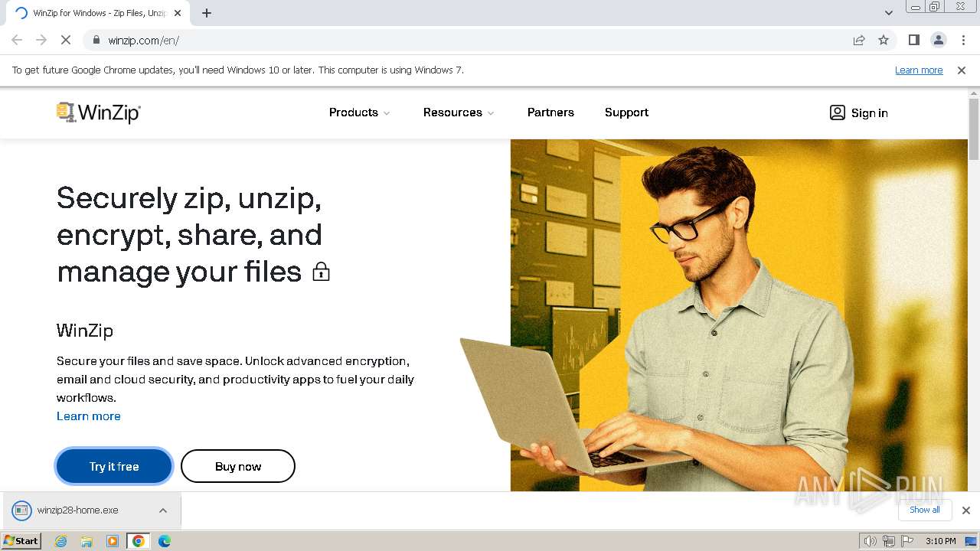Follow the Learn more link under WinZip
980x551 pixels.
(x=89, y=416)
